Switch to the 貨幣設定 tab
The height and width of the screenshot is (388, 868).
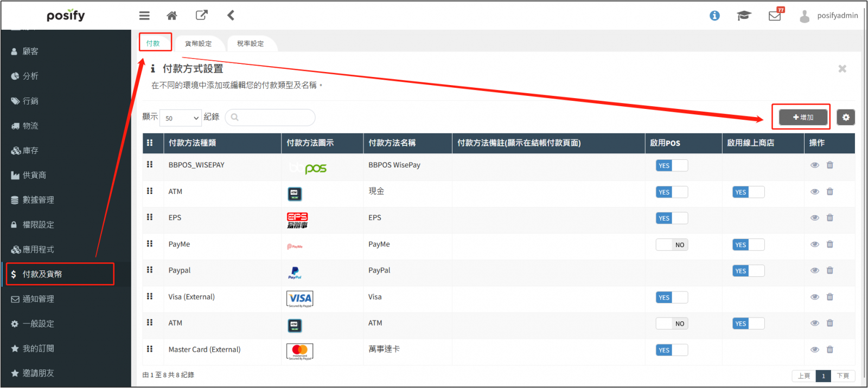199,44
